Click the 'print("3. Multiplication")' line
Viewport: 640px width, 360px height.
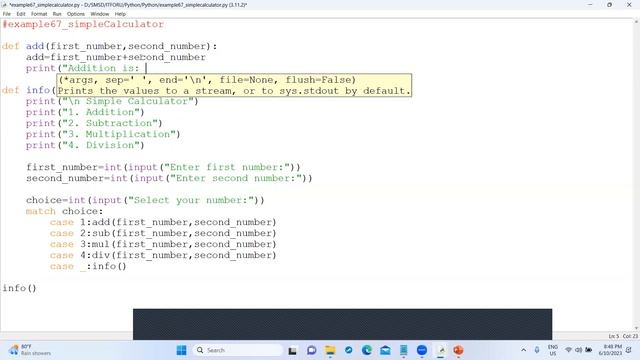pos(103,134)
